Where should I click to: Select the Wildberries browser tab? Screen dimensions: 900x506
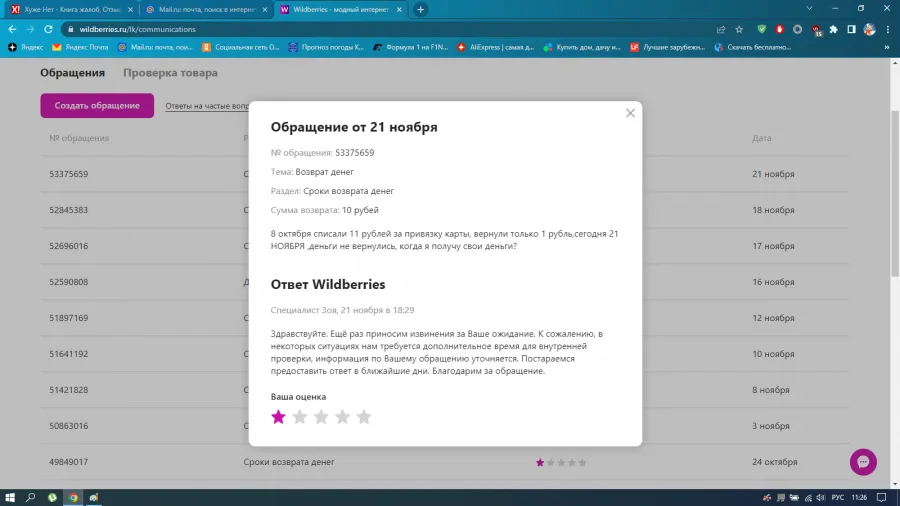(341, 9)
